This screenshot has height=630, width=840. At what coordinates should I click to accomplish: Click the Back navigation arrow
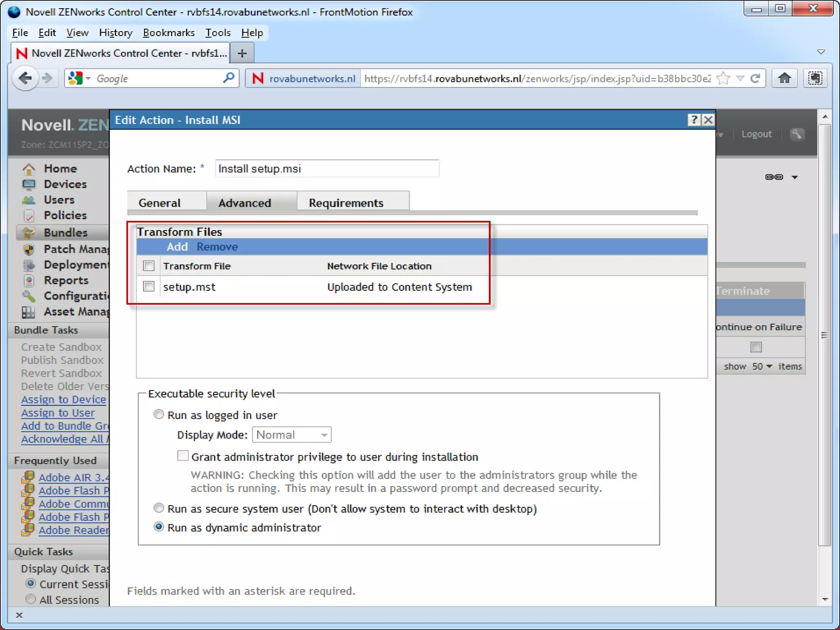(26, 78)
